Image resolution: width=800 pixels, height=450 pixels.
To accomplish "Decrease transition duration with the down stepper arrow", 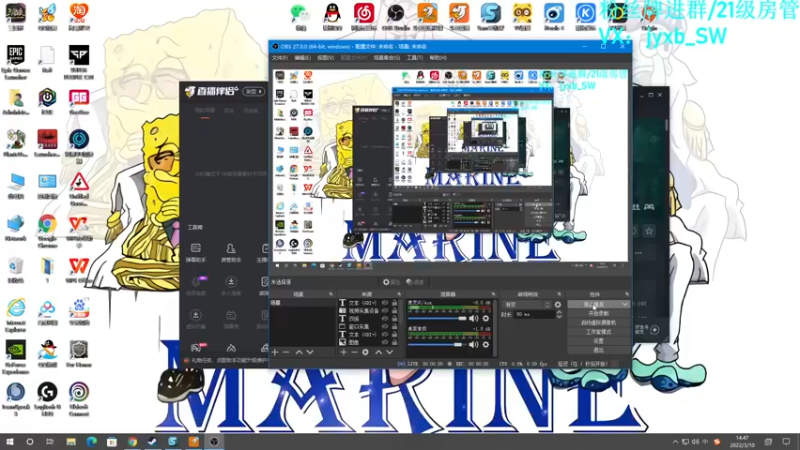I will 559,317.
